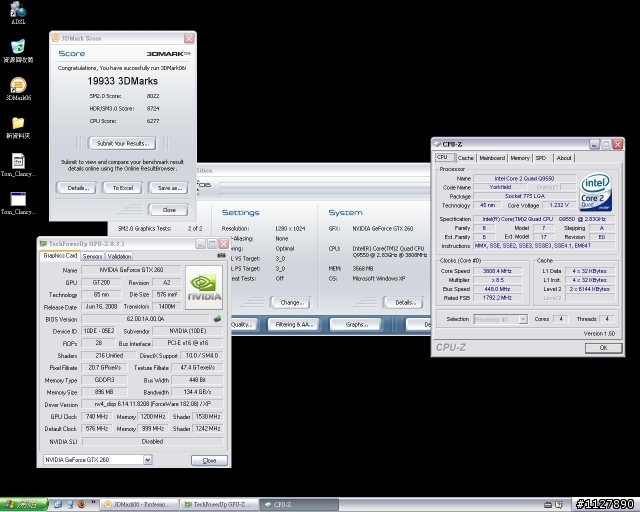This screenshot has width=640, height=512.
Task: Click the CPU-Z Name field Intel Core 2 Quad Q9550
Action: (x=524, y=178)
